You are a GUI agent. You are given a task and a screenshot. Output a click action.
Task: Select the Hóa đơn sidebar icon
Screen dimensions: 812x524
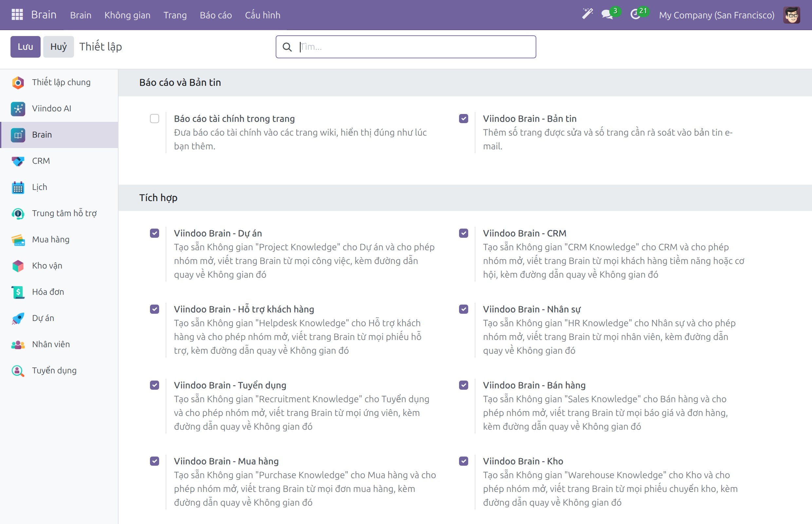pyautogui.click(x=18, y=292)
